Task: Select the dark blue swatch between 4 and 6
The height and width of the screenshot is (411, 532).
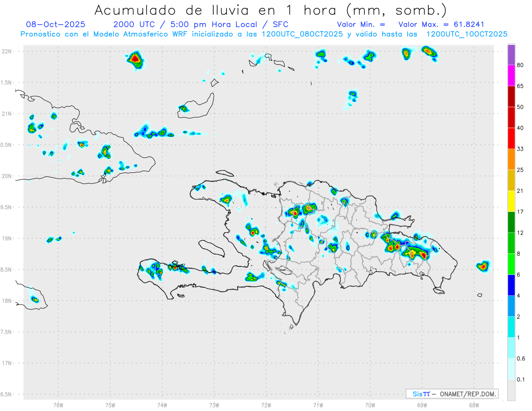Action: coord(511,285)
